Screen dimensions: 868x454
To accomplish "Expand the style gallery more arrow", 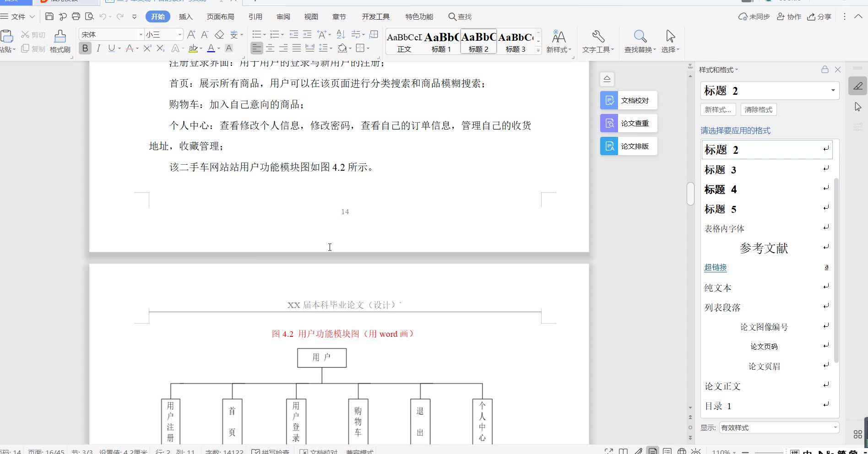I will 538,50.
